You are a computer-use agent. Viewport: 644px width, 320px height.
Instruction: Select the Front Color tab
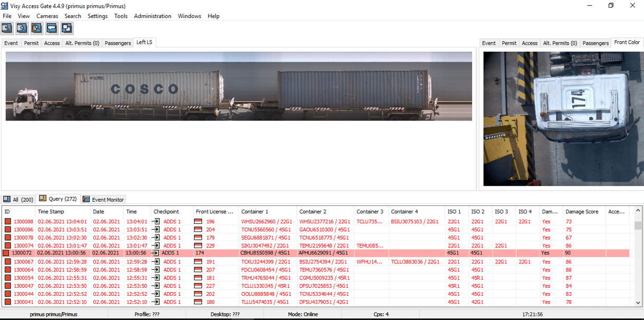[x=627, y=42]
